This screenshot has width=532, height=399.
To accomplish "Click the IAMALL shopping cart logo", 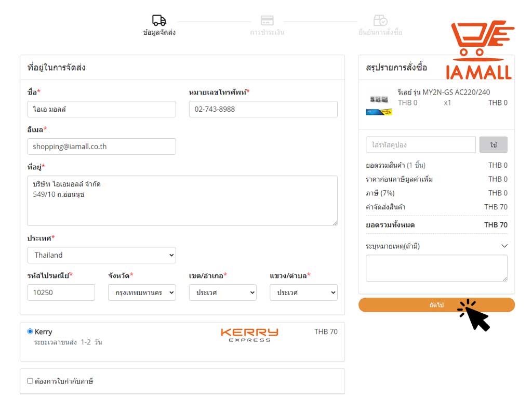I will tap(479, 50).
